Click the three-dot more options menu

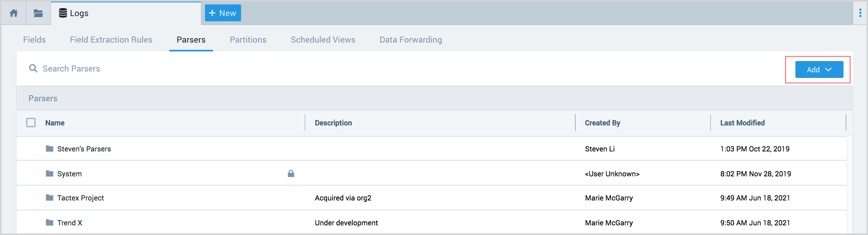tap(860, 13)
